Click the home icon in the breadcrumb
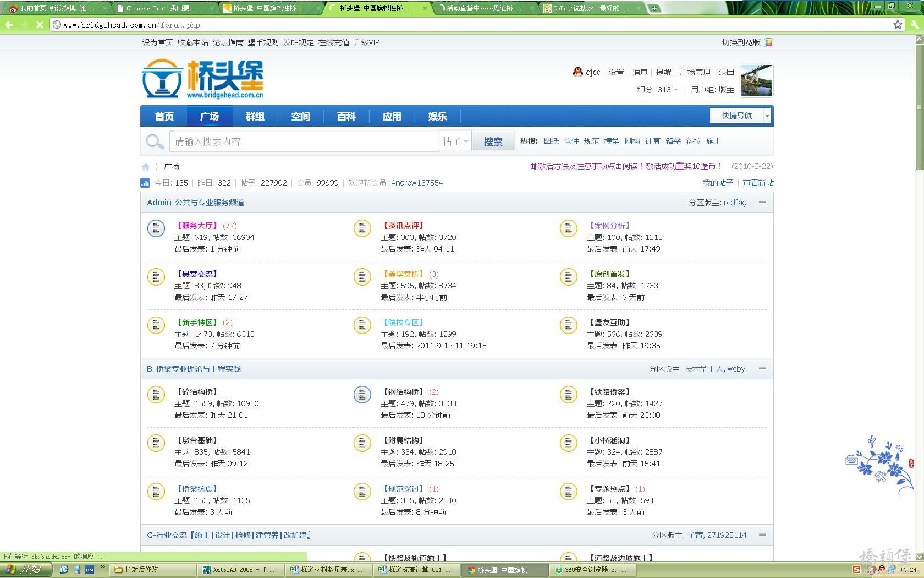The image size is (924, 578). pos(146,166)
